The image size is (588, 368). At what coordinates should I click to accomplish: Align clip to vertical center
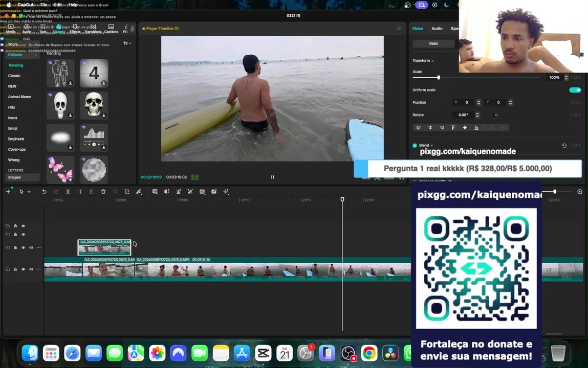[465, 128]
